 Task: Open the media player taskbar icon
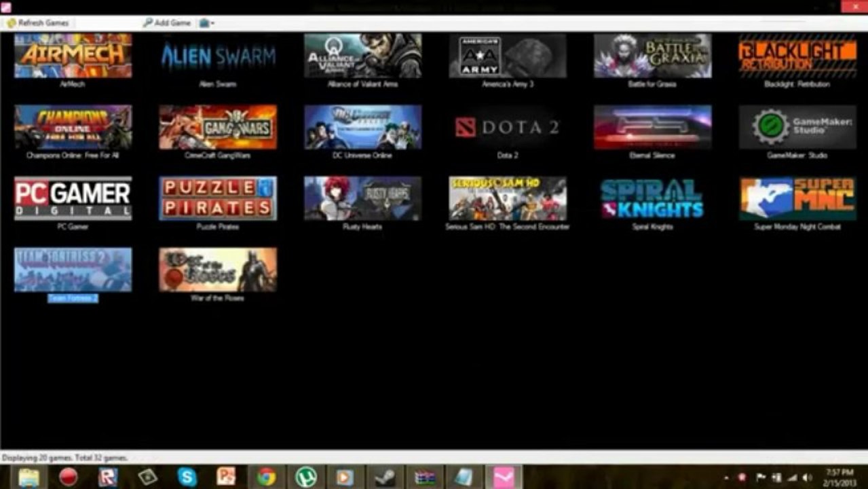pos(345,477)
